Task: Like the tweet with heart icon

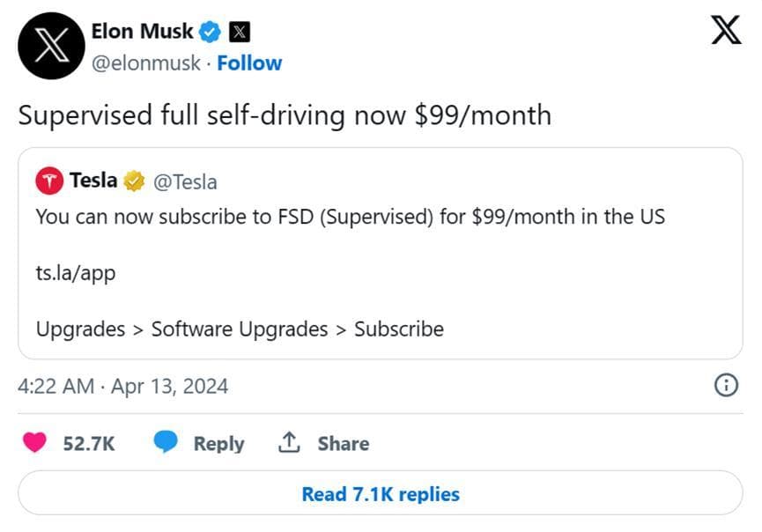Action: click(34, 443)
